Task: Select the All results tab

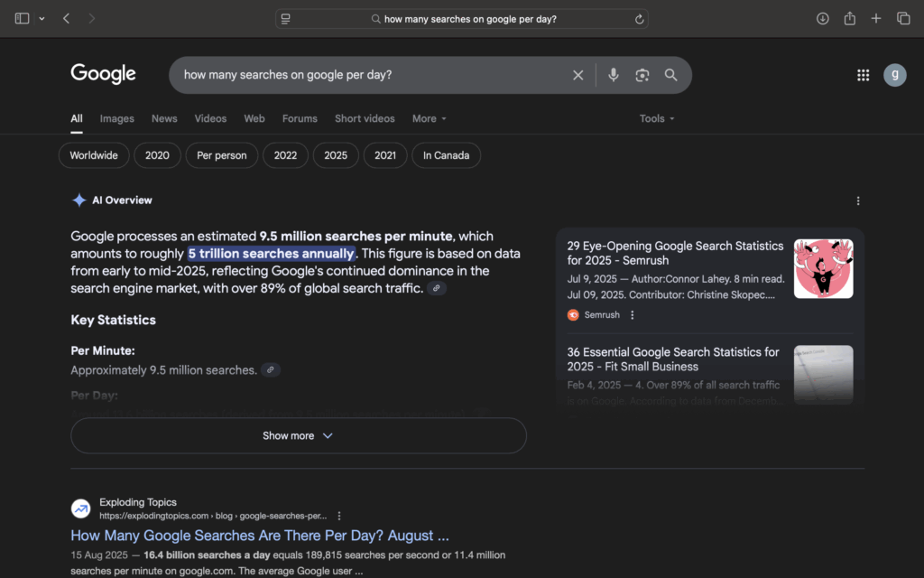Action: tap(77, 118)
